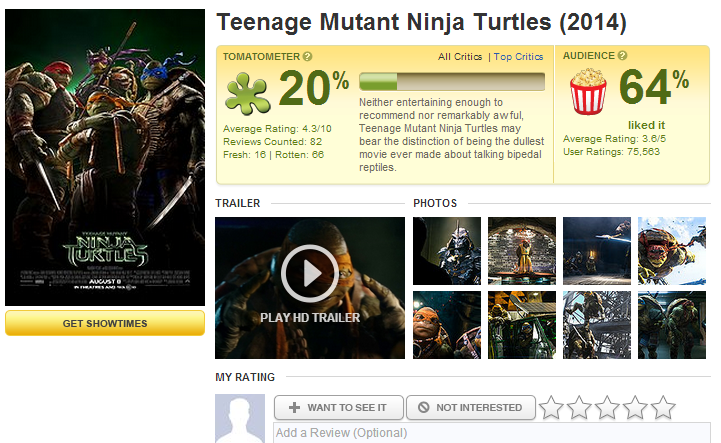Rate the movie three stars
The width and height of the screenshot is (721, 443).
(607, 407)
